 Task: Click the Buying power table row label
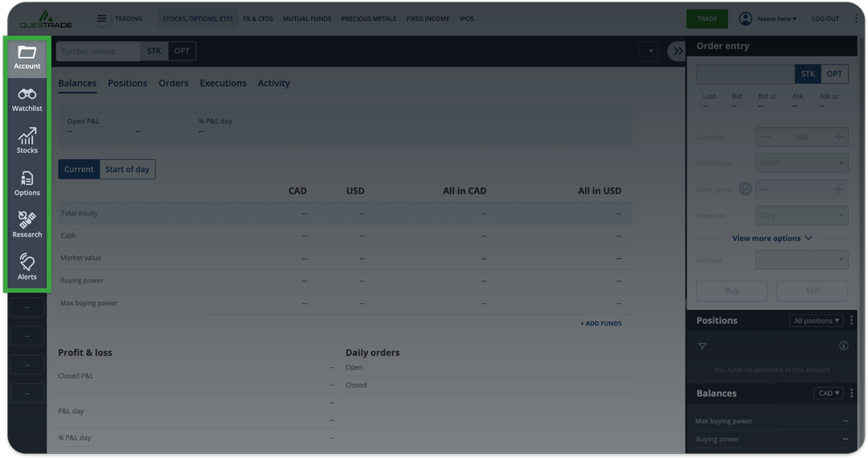point(82,280)
